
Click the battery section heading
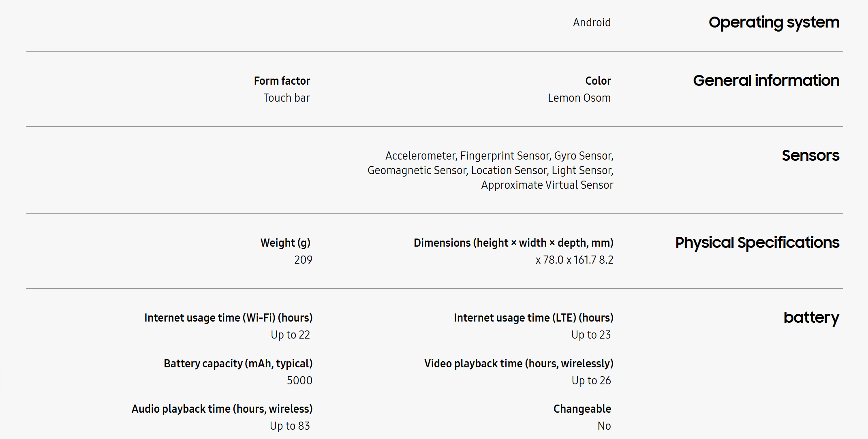point(811,318)
